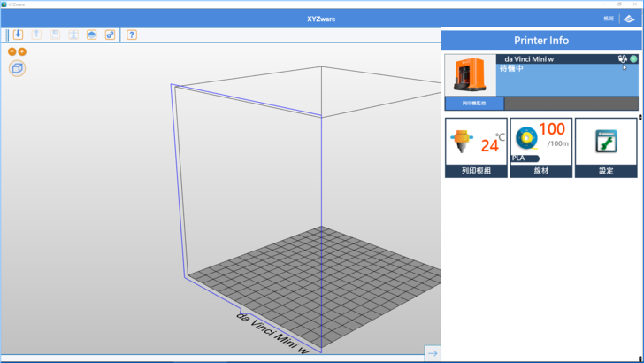Image resolution: width=644 pixels, height=363 pixels.
Task: Click the 24 °C nozzle temperature reading
Action: pyautogui.click(x=493, y=143)
